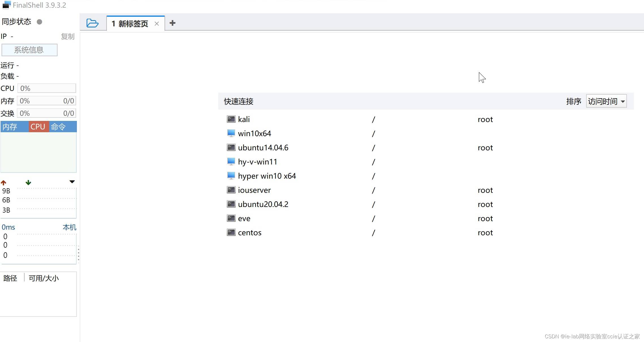Copy the IP using 复制
Screen dimensions: 644x342
[x=68, y=37]
